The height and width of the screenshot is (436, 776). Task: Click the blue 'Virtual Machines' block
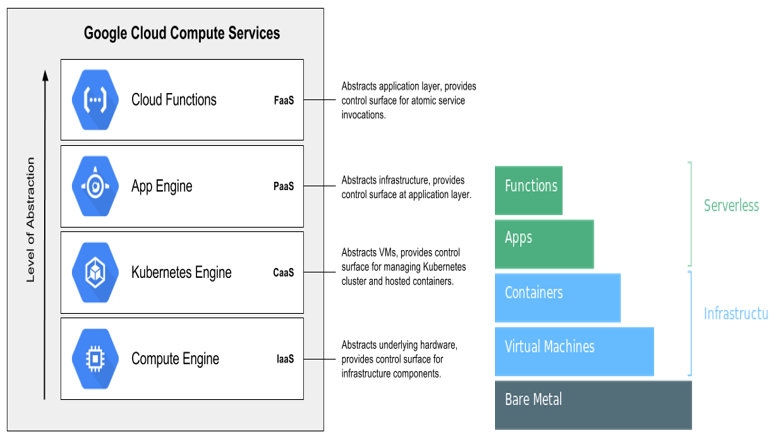tap(574, 351)
